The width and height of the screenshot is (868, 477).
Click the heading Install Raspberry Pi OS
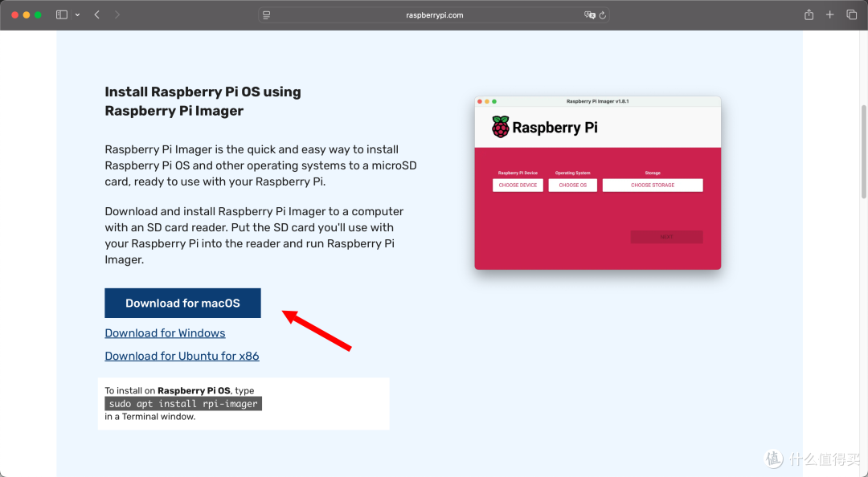click(x=203, y=101)
